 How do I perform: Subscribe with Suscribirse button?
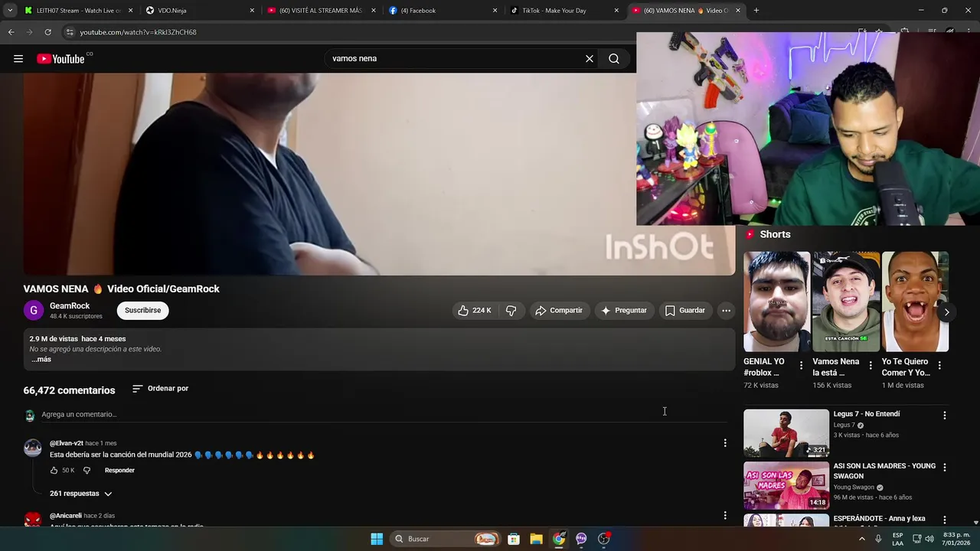[x=143, y=310]
